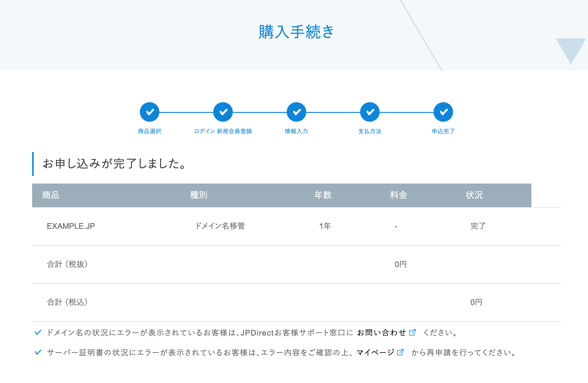
Task: Click the 商品選択 completed step icon
Action: point(150,112)
